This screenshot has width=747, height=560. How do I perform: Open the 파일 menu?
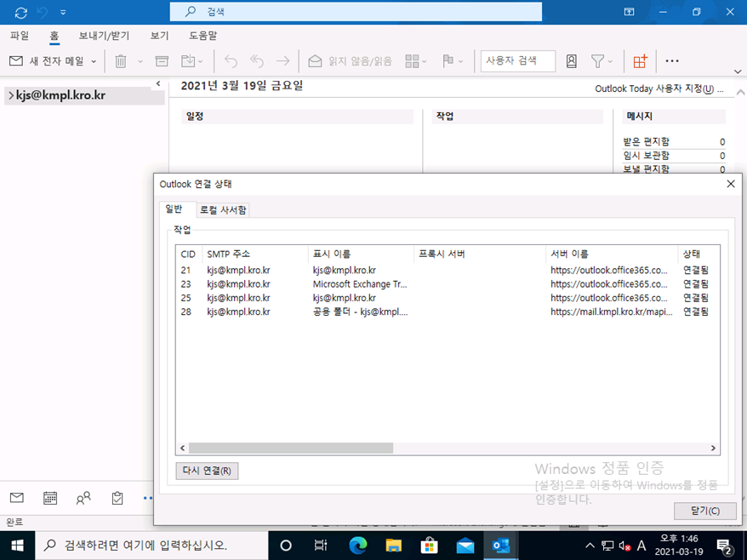click(20, 36)
